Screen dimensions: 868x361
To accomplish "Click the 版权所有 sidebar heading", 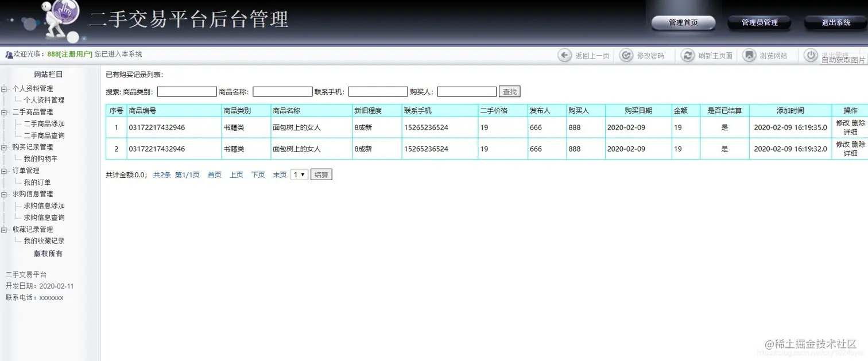I will pyautogui.click(x=48, y=253).
